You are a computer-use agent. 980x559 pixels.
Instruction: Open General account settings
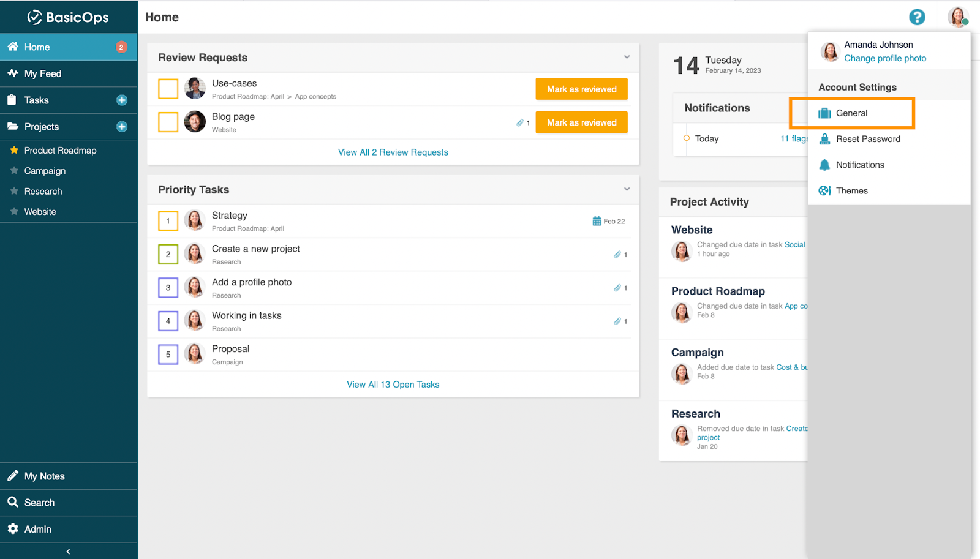851,113
